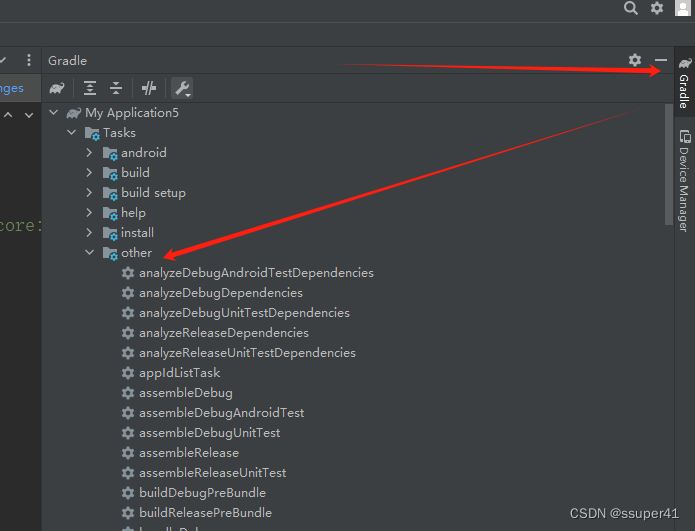The width and height of the screenshot is (695, 531).
Task: Expand the build setup task group
Action: click(89, 192)
